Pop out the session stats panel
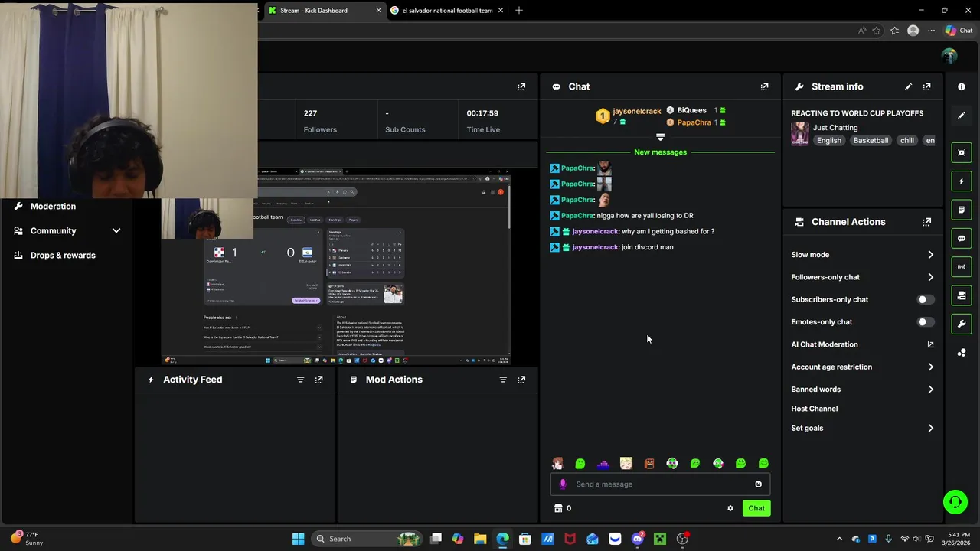Screen dimensions: 980x551 (x=521, y=87)
